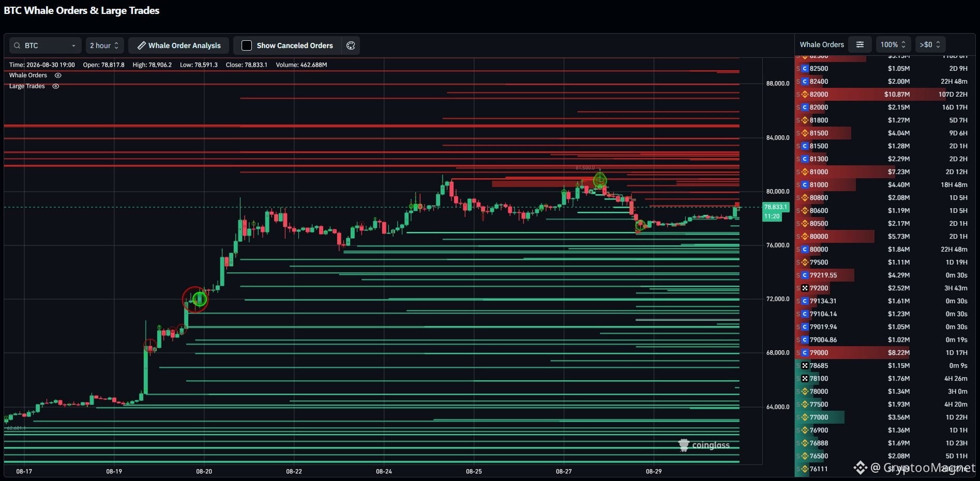Click the Binance icon on the $10.87M 82000 row
The width and height of the screenshot is (980, 481).
point(805,95)
